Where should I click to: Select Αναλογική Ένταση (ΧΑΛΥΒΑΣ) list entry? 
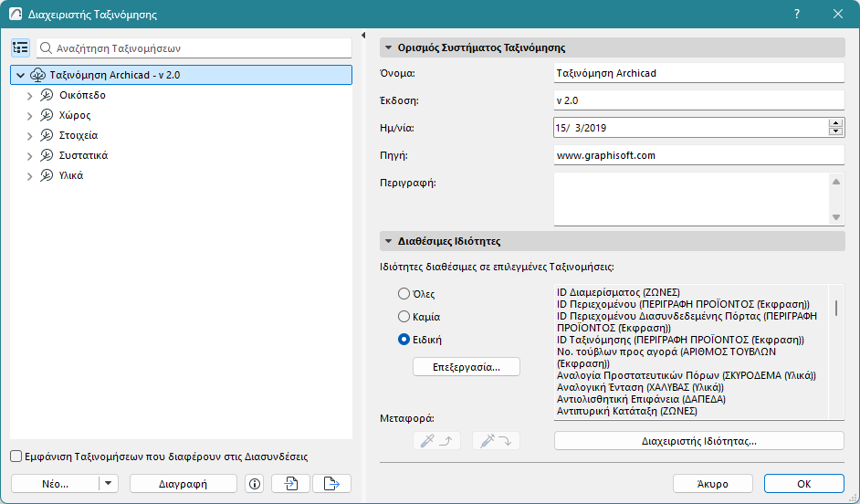[640, 387]
